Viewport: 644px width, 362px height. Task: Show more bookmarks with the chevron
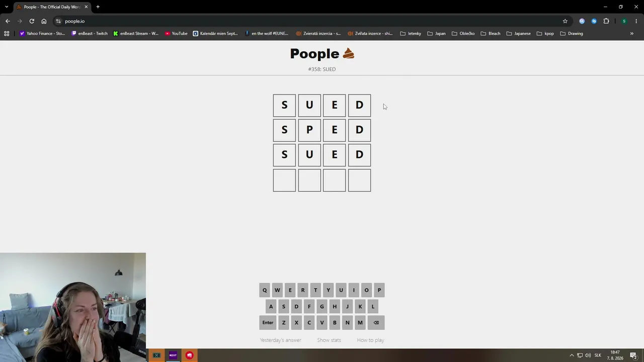(632, 34)
